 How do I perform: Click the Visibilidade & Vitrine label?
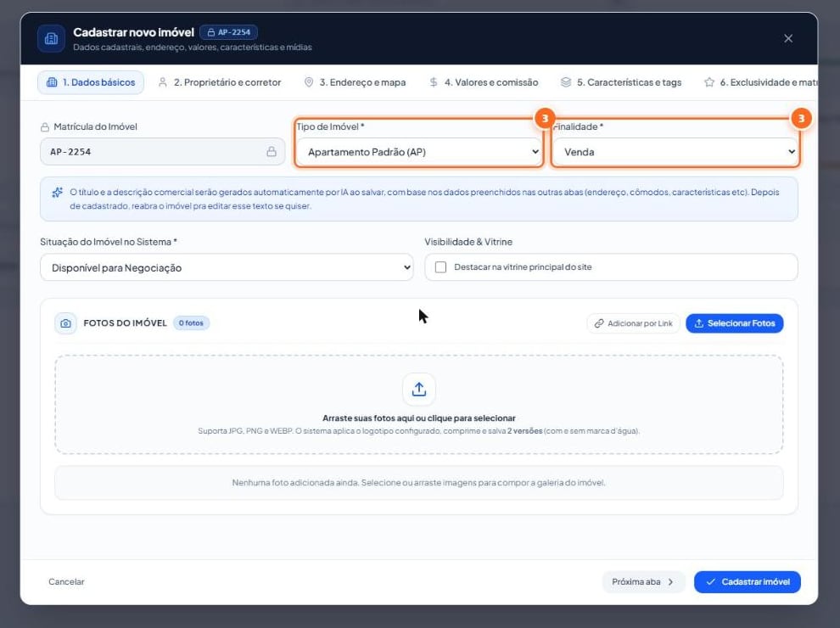[x=468, y=242]
